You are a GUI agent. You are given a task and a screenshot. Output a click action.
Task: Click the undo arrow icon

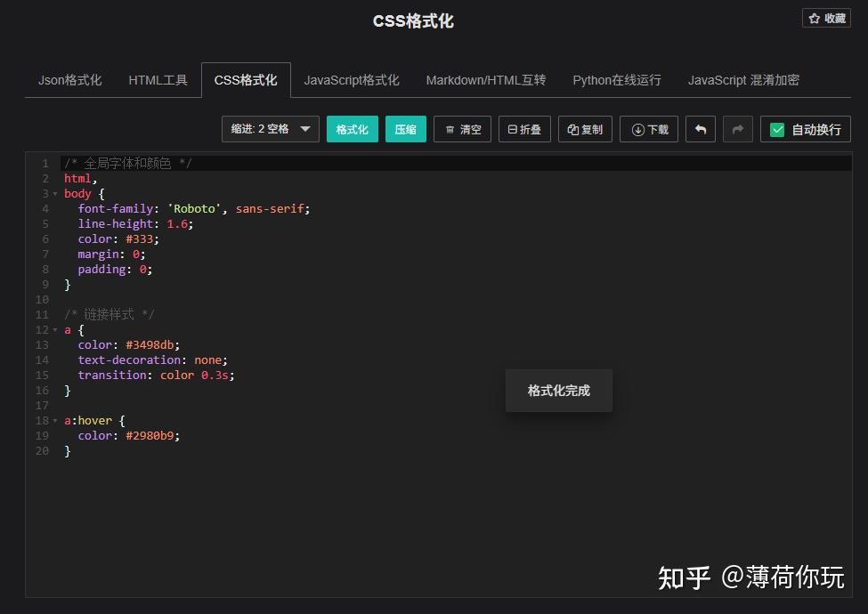pos(700,129)
